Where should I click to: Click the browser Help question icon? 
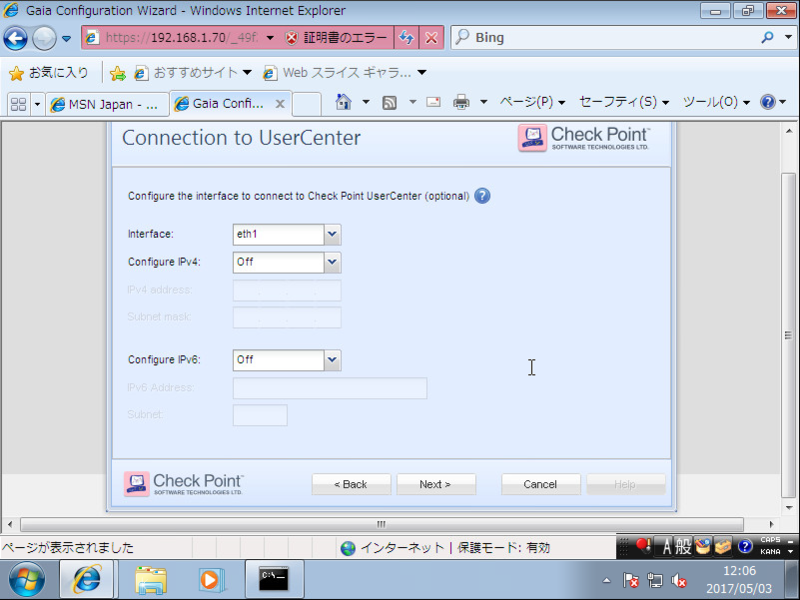pos(768,102)
